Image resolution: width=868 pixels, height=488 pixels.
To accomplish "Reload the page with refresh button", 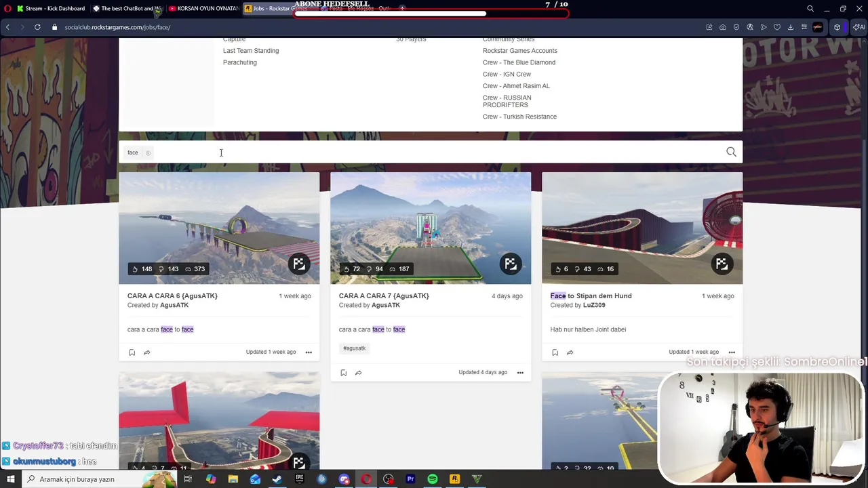I will (37, 27).
